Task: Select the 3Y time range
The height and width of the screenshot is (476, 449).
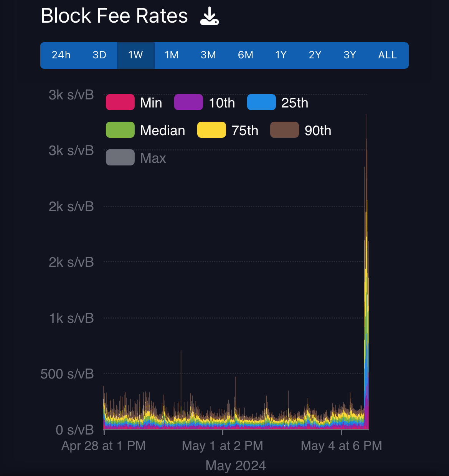Action: [350, 55]
